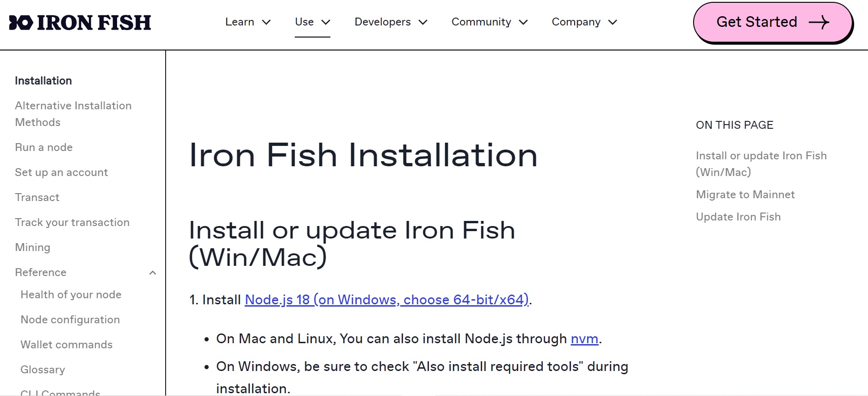Expand the Use navigation menu
Screen dimensions: 868x396
tap(312, 22)
